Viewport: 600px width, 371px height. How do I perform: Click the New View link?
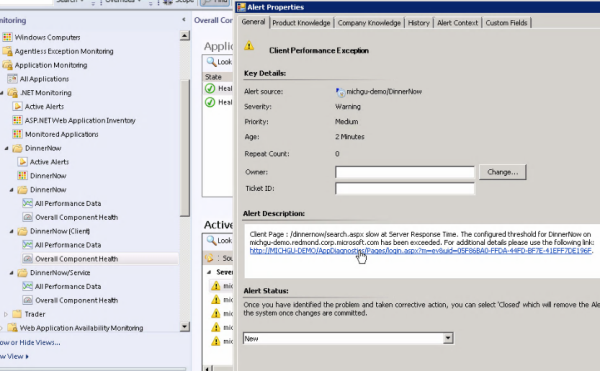click(x=14, y=356)
